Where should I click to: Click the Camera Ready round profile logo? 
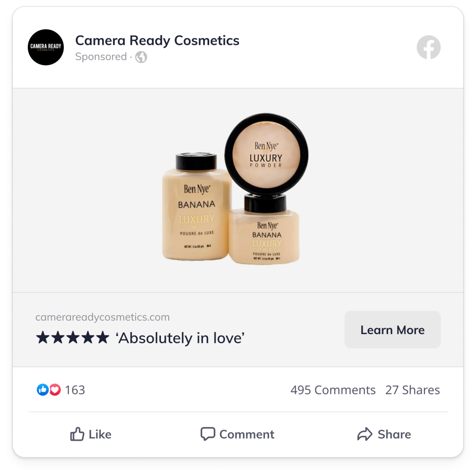46,47
